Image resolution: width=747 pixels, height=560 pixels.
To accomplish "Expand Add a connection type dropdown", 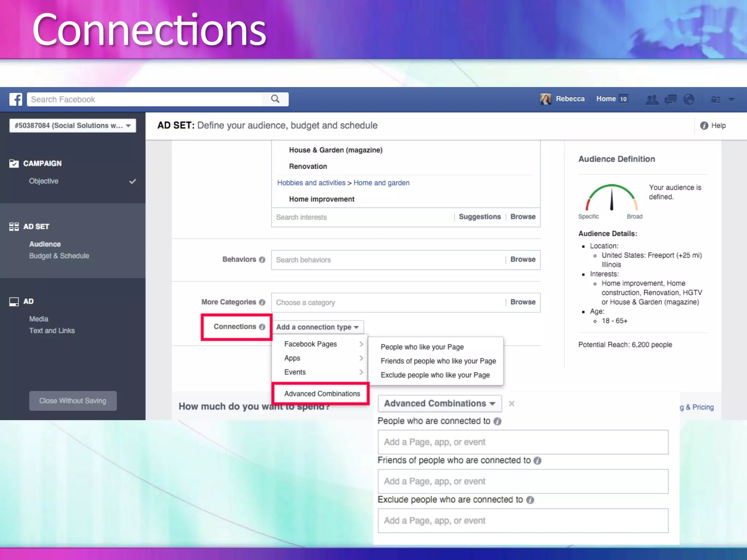I will point(317,327).
